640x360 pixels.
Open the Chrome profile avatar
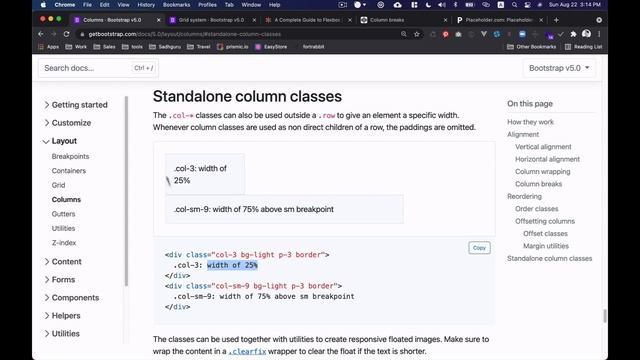[x=587, y=34]
